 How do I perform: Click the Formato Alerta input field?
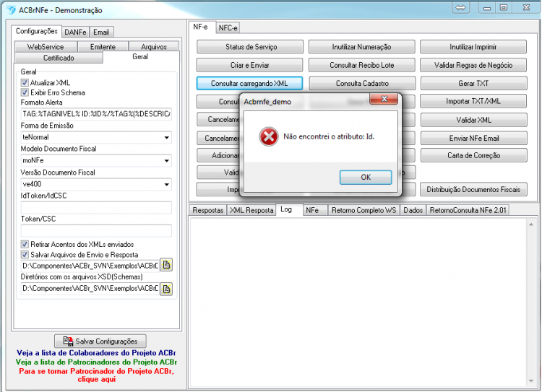tap(96, 113)
